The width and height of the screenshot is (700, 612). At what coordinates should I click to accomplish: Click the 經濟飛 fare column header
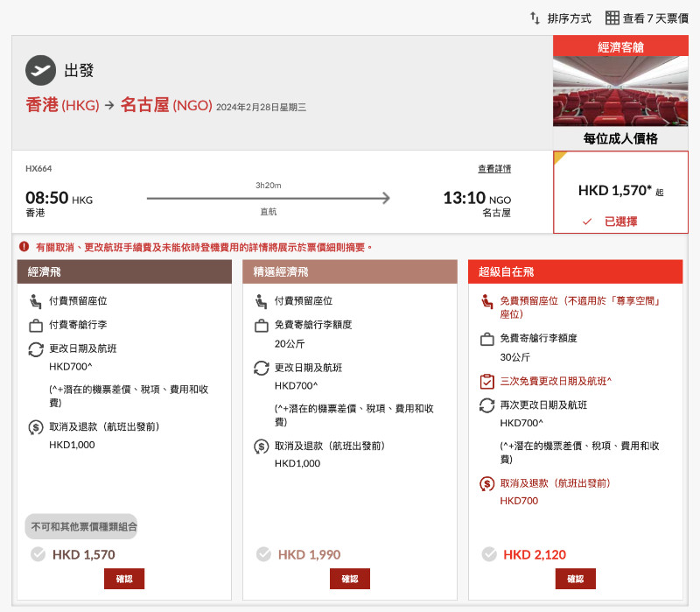point(124,271)
